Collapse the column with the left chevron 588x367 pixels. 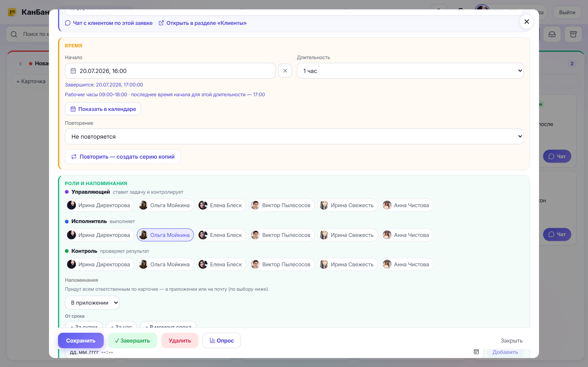[20, 64]
